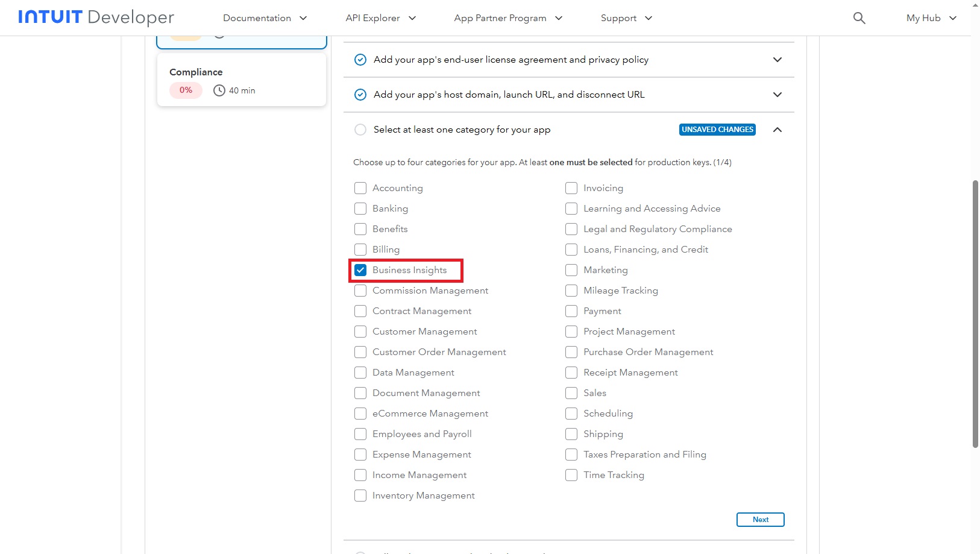Click checkmark icon beside license agreement step
The height and width of the screenshot is (554, 980).
click(360, 60)
